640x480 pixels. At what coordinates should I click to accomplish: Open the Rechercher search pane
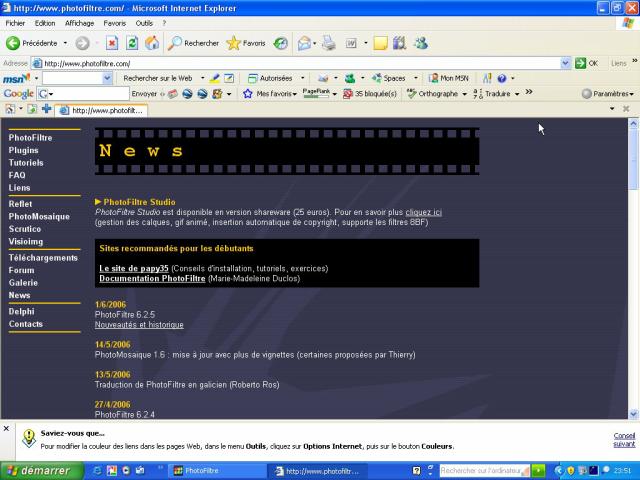coord(193,43)
